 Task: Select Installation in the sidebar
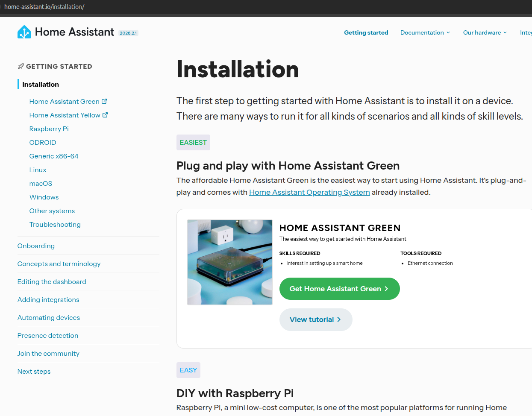click(x=41, y=84)
